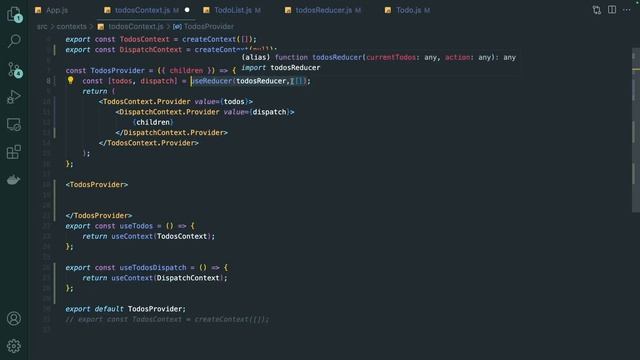The height and width of the screenshot is (360, 640).
Task: Click the '<DispatchContext.Provider' opening tag
Action: coord(167,112)
